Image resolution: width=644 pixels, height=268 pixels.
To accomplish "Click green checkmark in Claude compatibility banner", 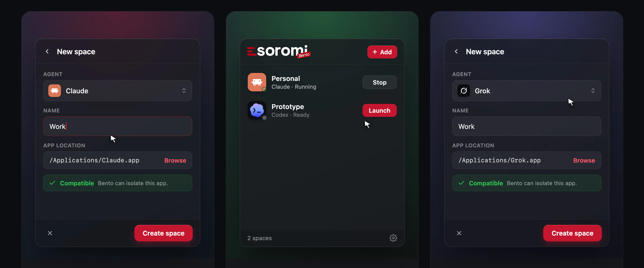I will (52, 183).
